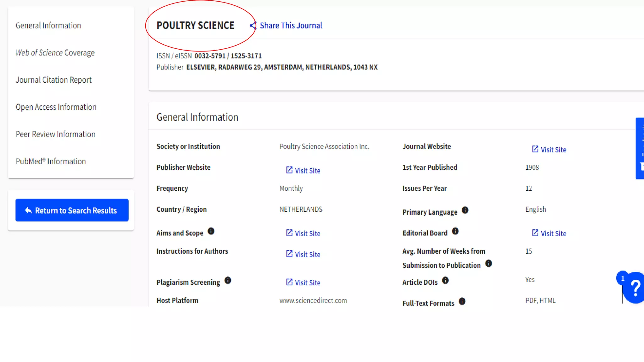Open General Information in the sidebar

pyautogui.click(x=48, y=25)
